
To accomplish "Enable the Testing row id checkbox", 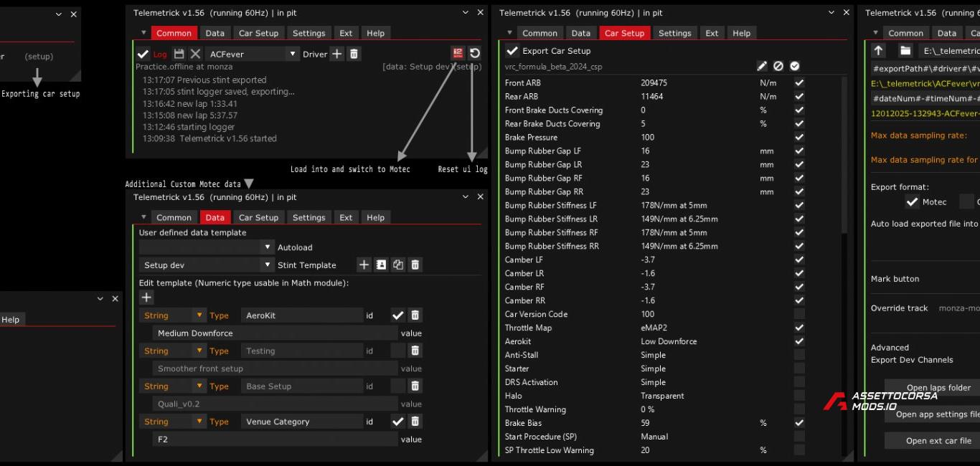I will click(x=397, y=351).
